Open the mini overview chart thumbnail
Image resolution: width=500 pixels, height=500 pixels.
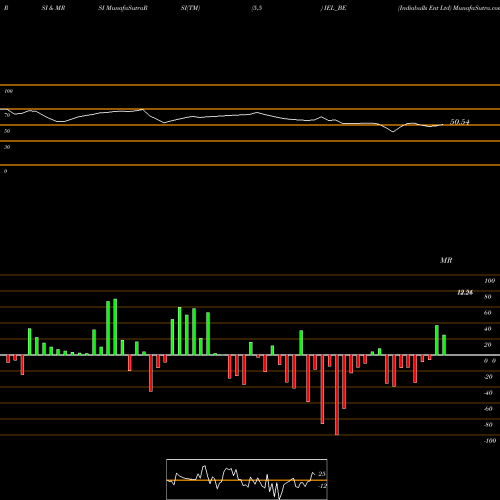click(247, 479)
